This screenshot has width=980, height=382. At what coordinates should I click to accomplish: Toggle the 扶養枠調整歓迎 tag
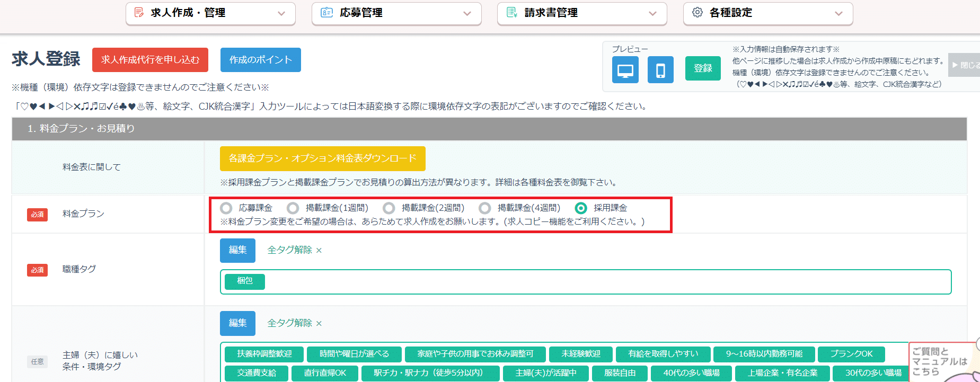(264, 354)
